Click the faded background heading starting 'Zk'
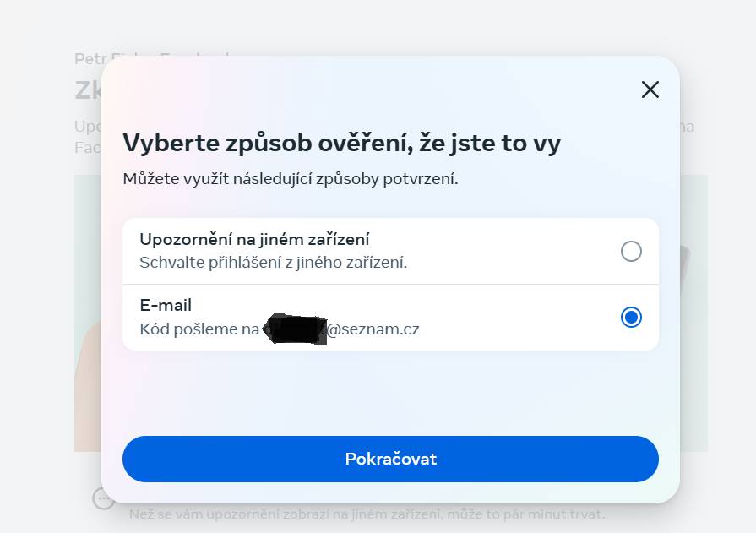 coord(88,90)
